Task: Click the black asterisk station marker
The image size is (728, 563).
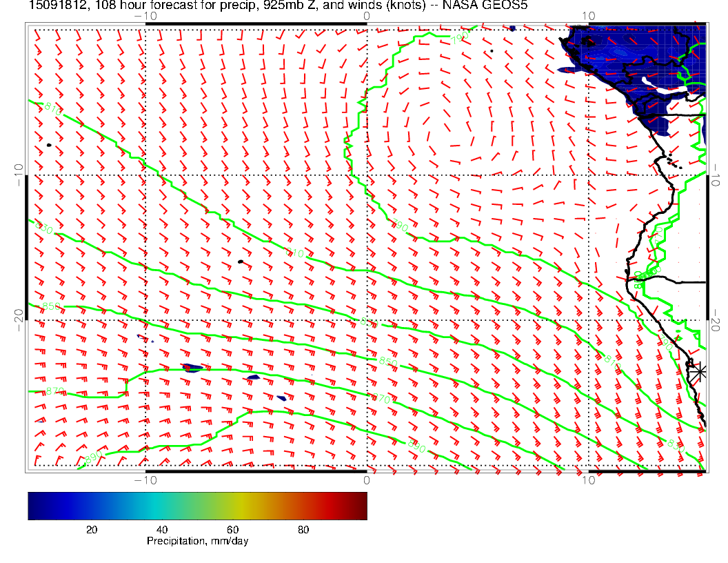Action: [x=700, y=371]
